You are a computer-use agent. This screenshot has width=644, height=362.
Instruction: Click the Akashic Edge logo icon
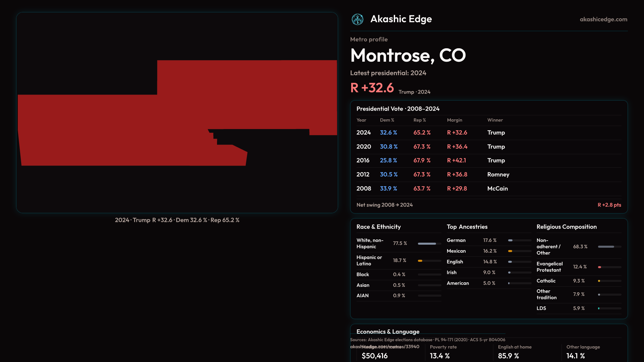(357, 19)
